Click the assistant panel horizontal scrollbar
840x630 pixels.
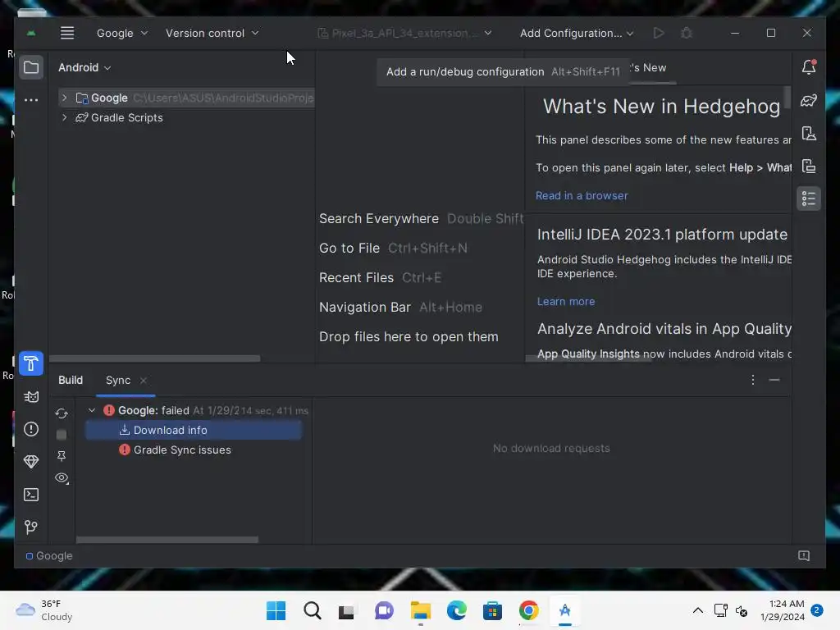click(x=588, y=358)
